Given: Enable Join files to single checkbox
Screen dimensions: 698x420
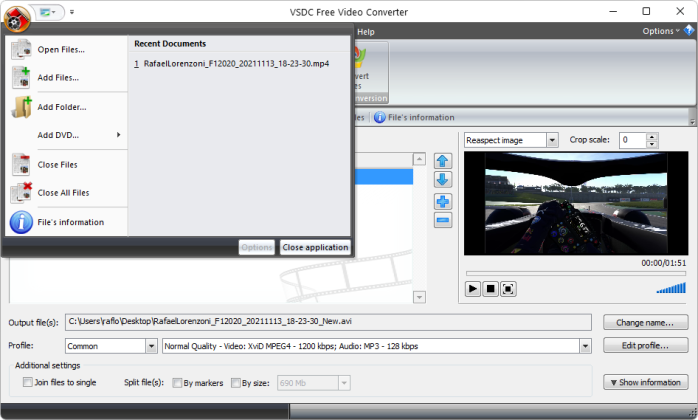Looking at the screenshot, I should click(28, 382).
